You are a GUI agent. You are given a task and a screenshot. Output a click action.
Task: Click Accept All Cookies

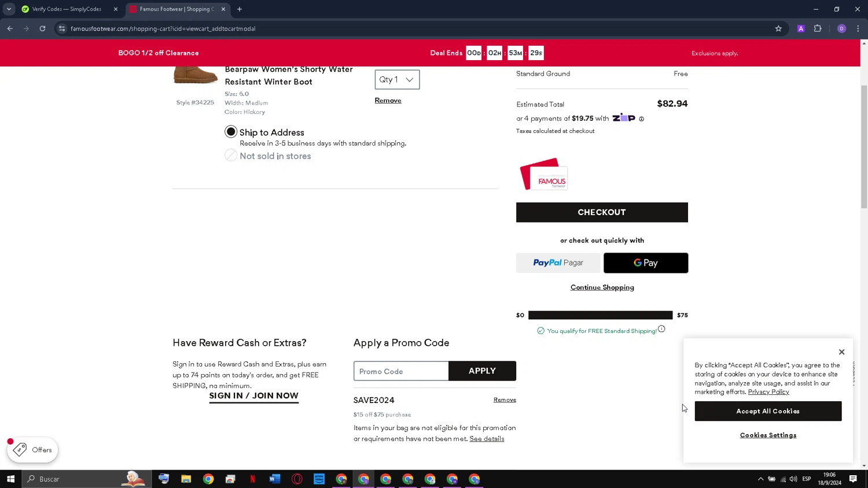768,411
